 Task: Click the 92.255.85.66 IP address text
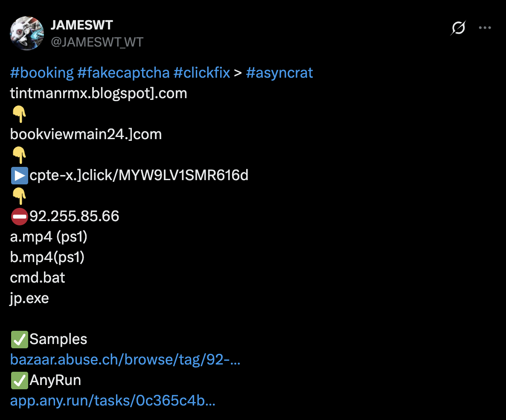[x=74, y=216]
